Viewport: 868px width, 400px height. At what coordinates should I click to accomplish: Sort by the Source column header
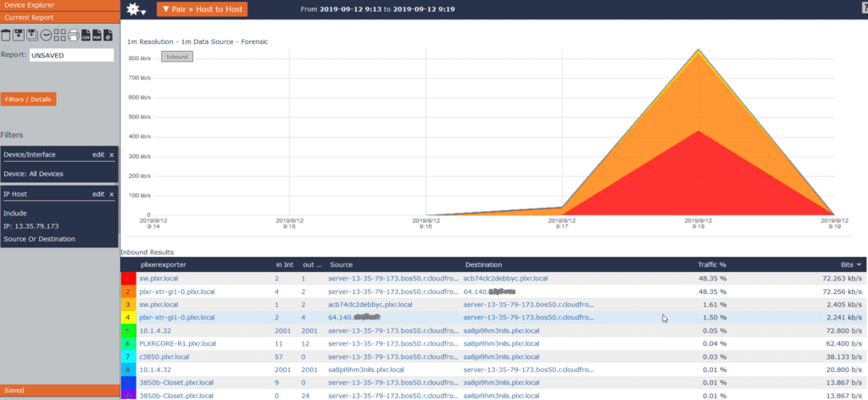341,264
